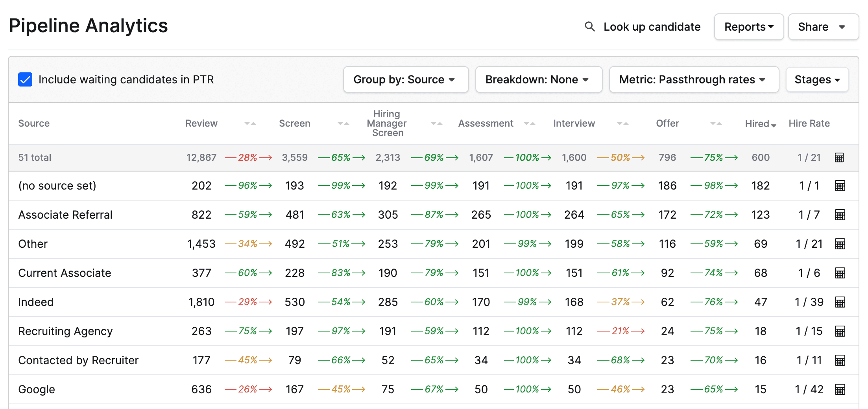868x409 pixels.
Task: Open the Stages dropdown
Action: [817, 79]
